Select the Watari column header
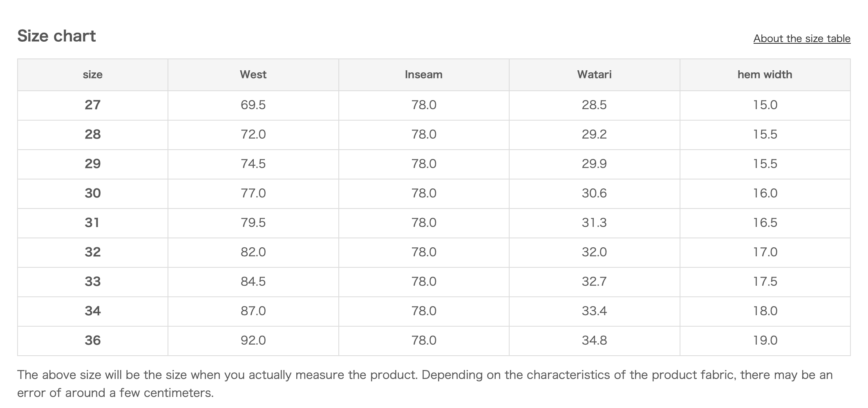Viewport: 868px width, 408px height. [594, 74]
